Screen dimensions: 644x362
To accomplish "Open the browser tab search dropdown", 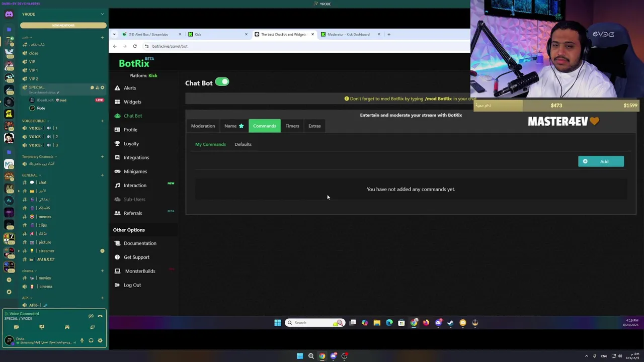I will coord(114,34).
